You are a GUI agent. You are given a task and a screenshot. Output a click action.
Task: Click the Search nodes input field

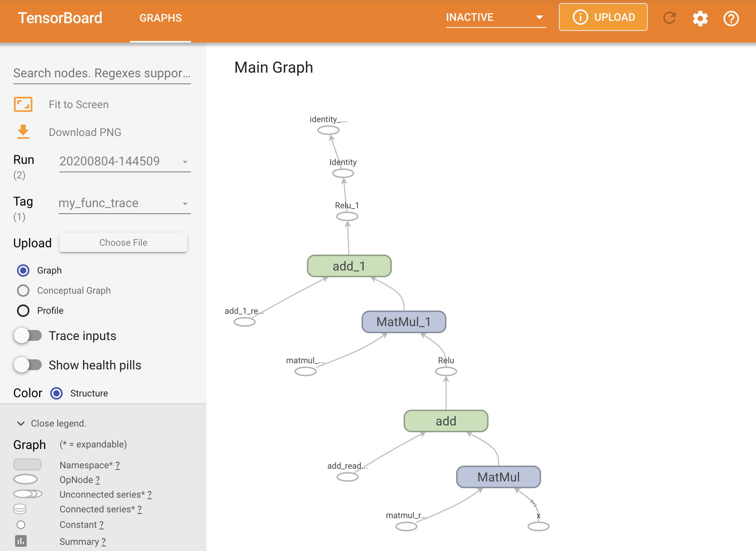pyautogui.click(x=103, y=72)
